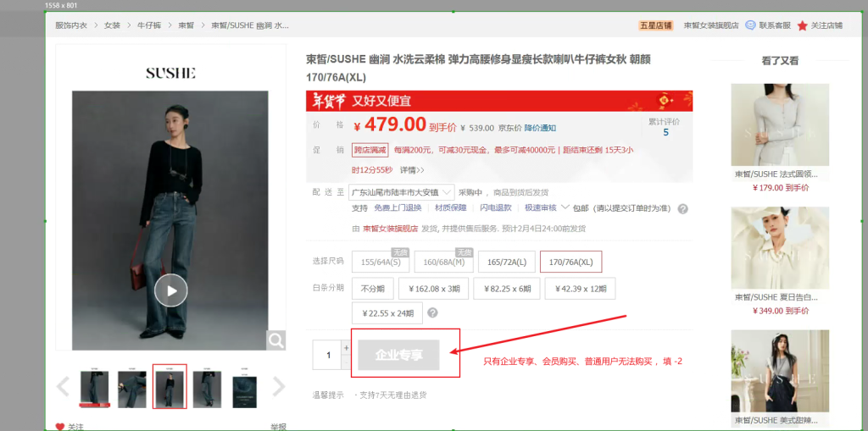Click 降价通知 price alert link
Image resolution: width=868 pixels, height=431 pixels.
pos(540,128)
